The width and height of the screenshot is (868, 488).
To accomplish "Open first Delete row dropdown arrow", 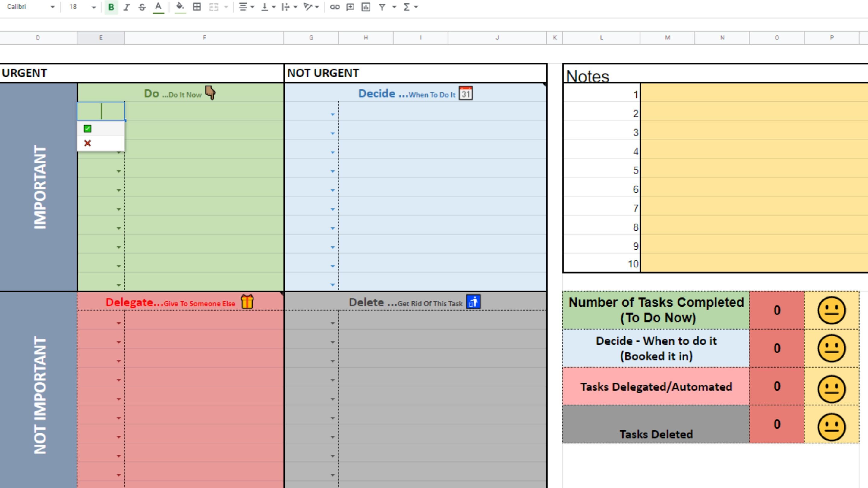I will (x=332, y=323).
